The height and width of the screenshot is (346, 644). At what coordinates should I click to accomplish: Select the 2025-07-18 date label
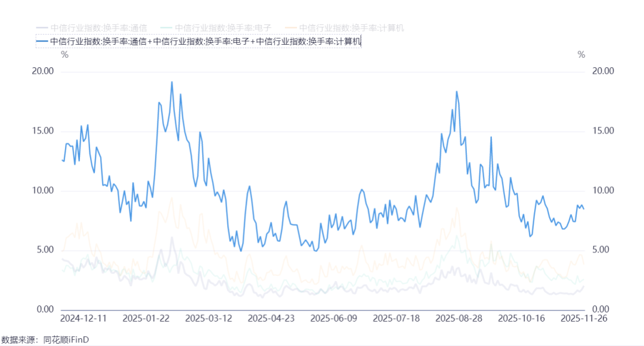pos(397,319)
